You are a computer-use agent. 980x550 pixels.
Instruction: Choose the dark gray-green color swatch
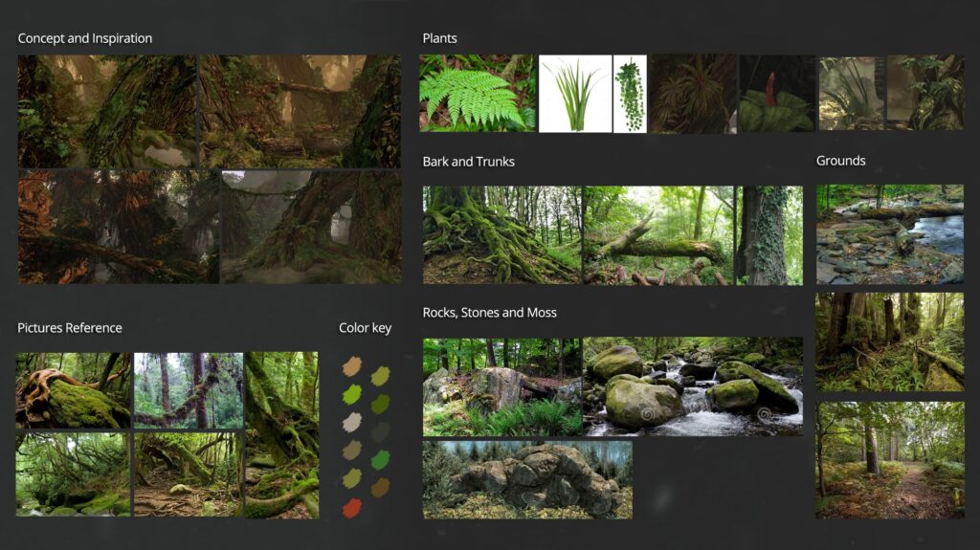[x=380, y=431]
